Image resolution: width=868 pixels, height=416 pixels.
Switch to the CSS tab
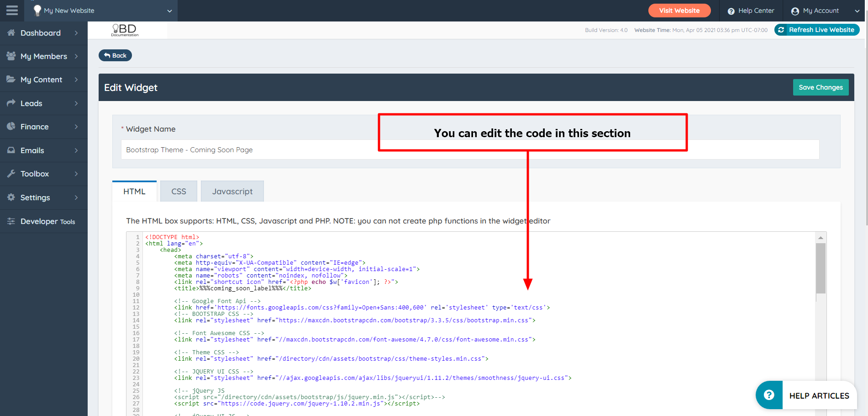click(x=179, y=191)
